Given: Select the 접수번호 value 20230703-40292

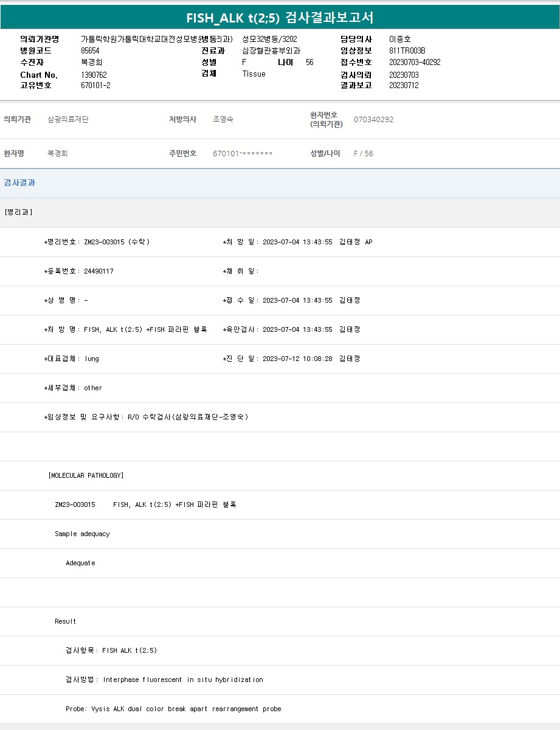Looking at the screenshot, I should point(415,63).
